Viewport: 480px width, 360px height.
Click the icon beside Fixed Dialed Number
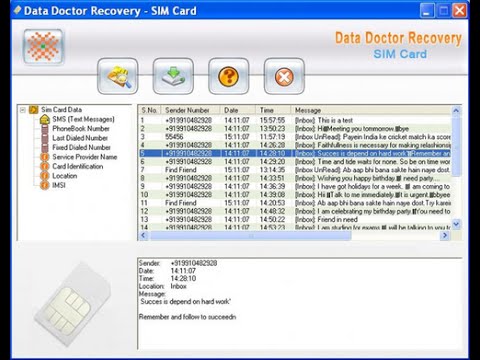(x=45, y=147)
